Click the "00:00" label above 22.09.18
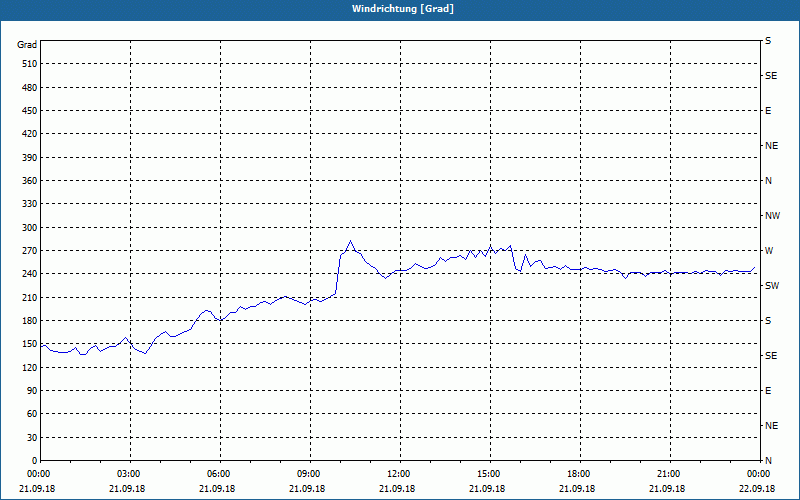 point(759,474)
